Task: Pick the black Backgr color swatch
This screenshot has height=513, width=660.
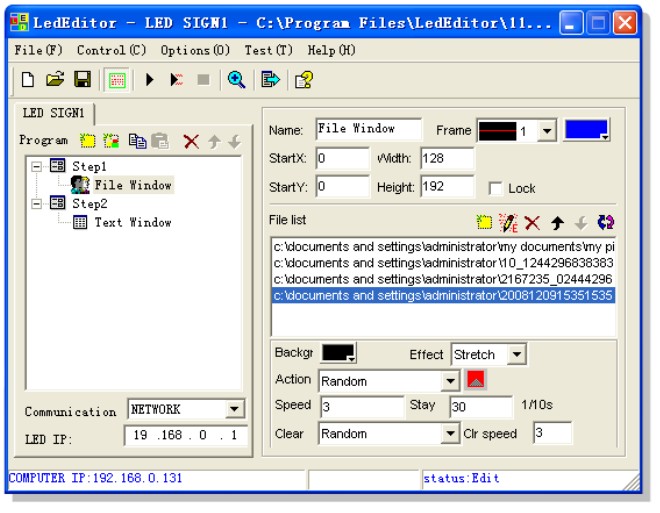Action: pyautogui.click(x=339, y=353)
